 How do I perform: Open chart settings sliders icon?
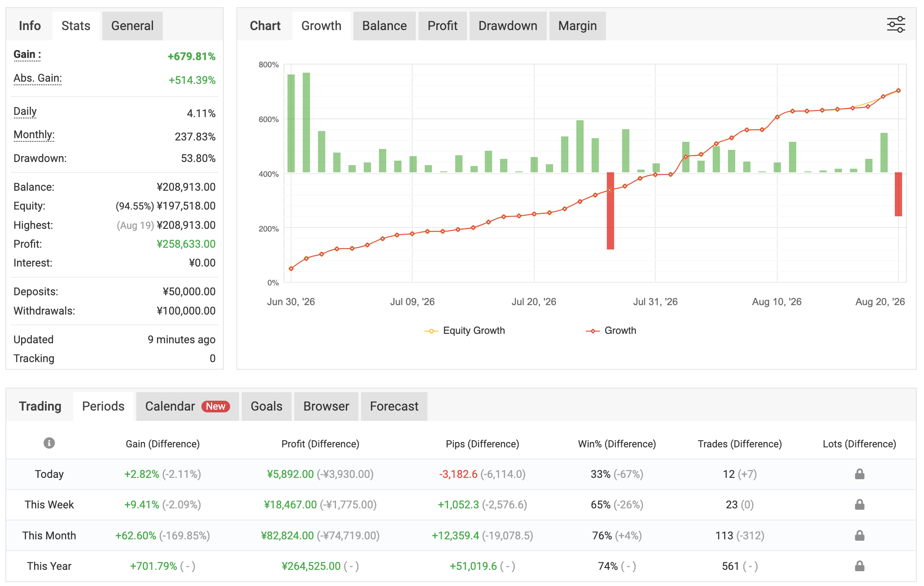coord(896,25)
